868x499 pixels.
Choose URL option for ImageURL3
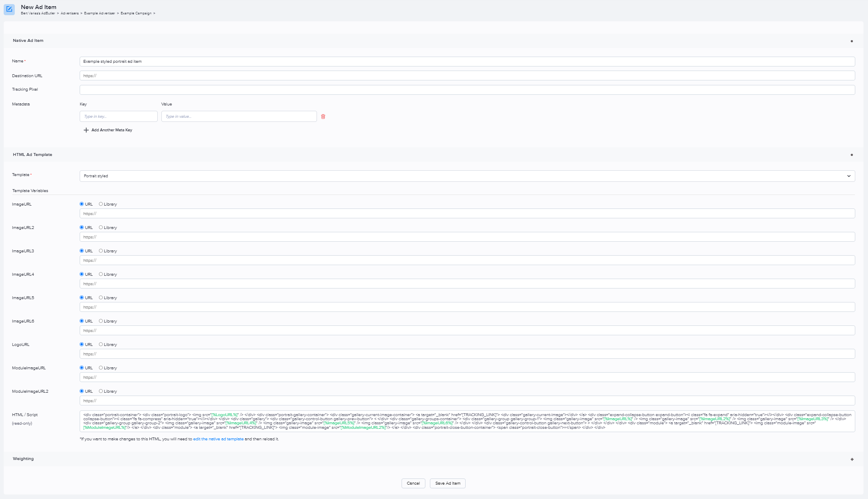pyautogui.click(x=82, y=251)
